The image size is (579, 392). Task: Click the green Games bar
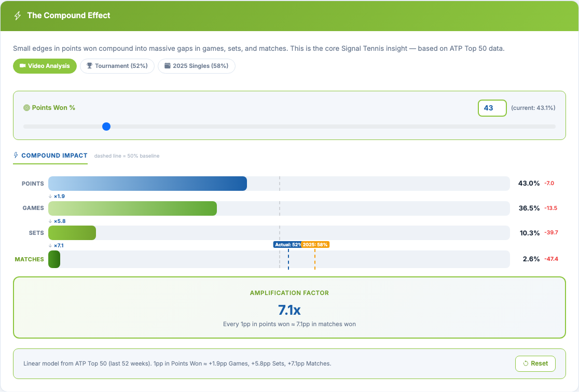coord(132,208)
